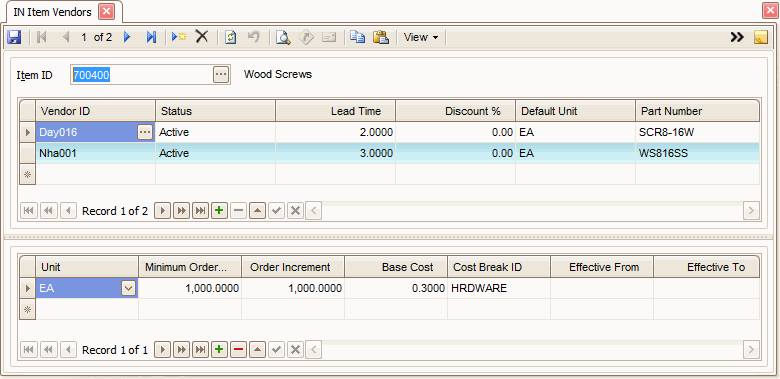Viewport: 780px width, 379px height.
Task: Click the SCR8-16W part number cell
Action: pyautogui.click(x=697, y=132)
